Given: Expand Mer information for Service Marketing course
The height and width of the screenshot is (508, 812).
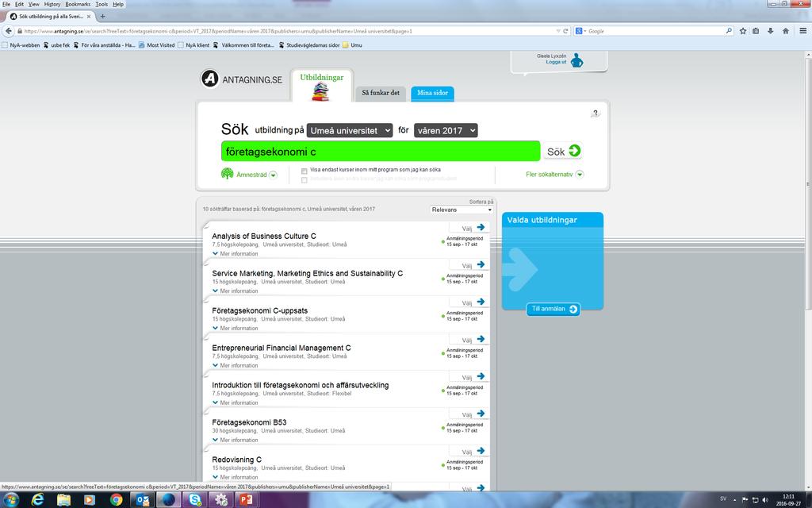Looking at the screenshot, I should 235,291.
